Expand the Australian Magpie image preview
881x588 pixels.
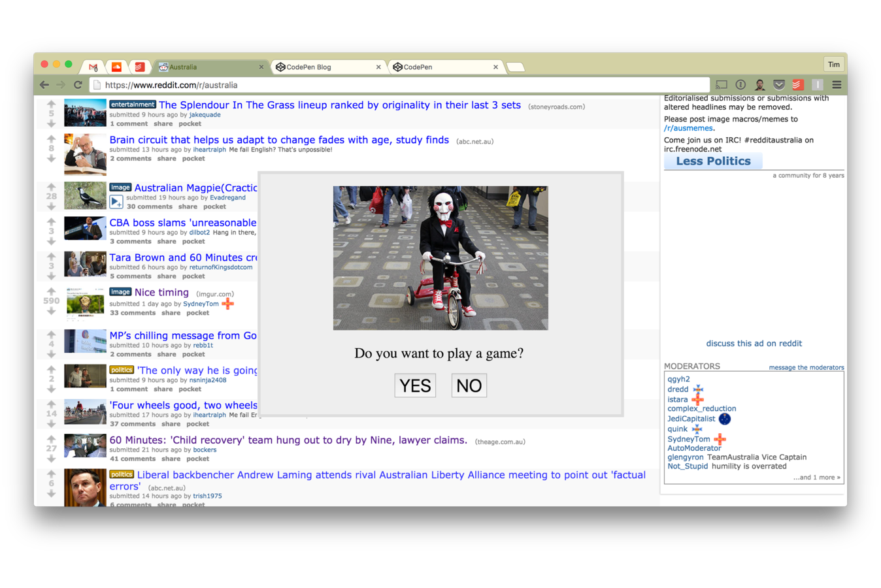(116, 202)
